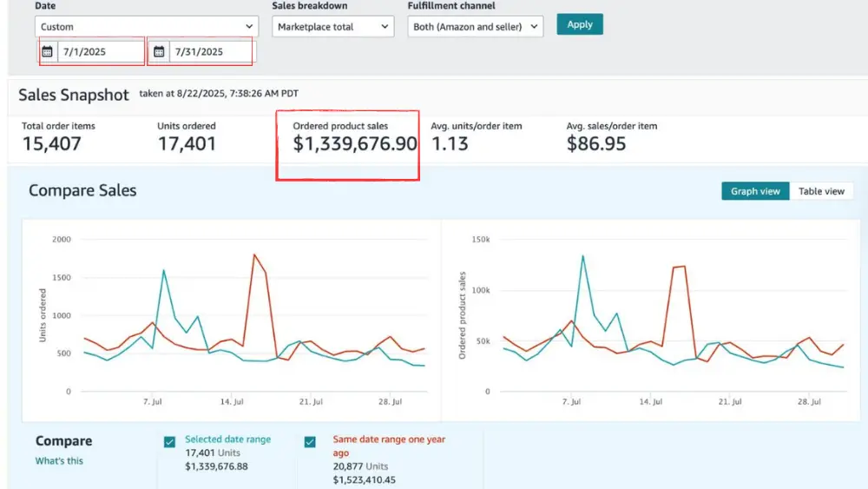This screenshot has height=489, width=868.
Task: Open the What's this link
Action: coord(59,461)
